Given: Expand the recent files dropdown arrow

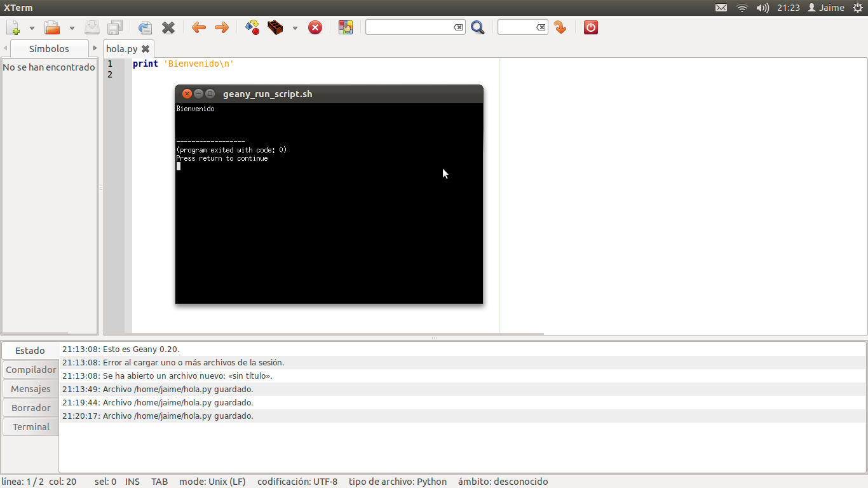Looking at the screenshot, I should (x=72, y=28).
